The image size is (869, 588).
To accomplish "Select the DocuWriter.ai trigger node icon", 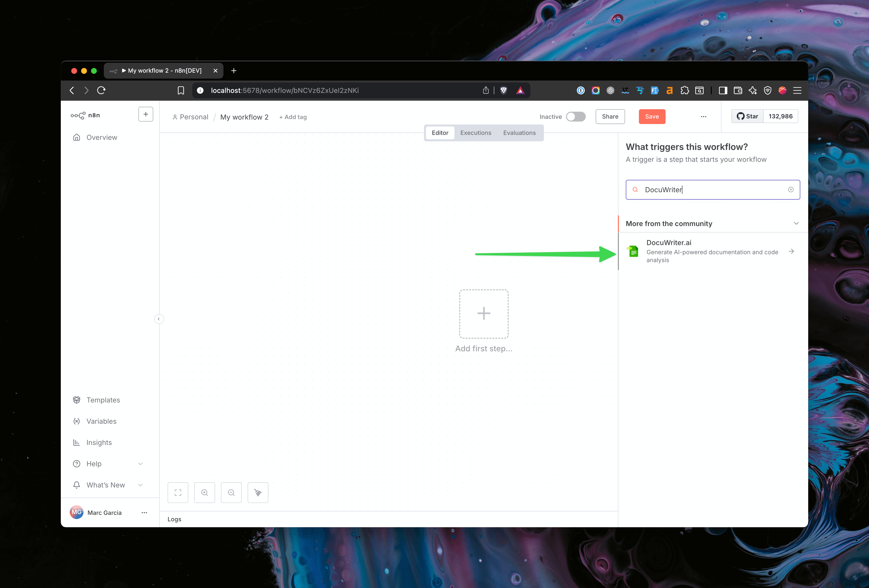I will [633, 251].
